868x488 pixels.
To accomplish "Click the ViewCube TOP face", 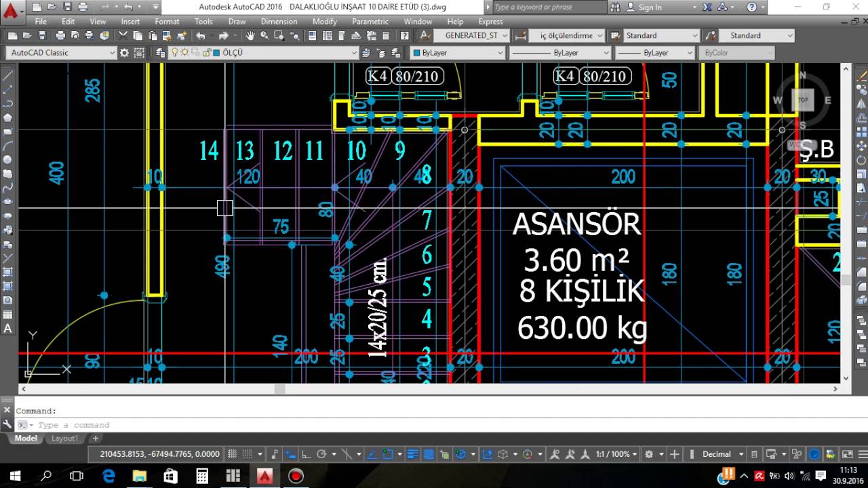I will pyautogui.click(x=803, y=100).
